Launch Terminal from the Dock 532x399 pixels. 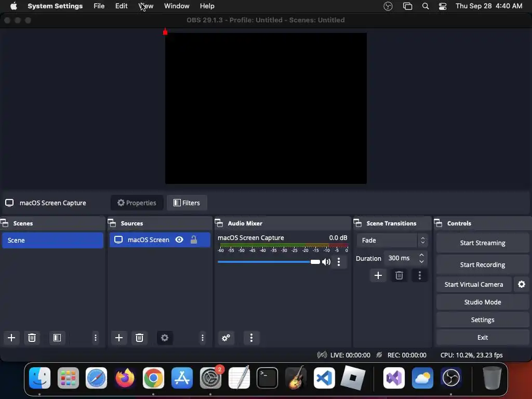coord(267,378)
